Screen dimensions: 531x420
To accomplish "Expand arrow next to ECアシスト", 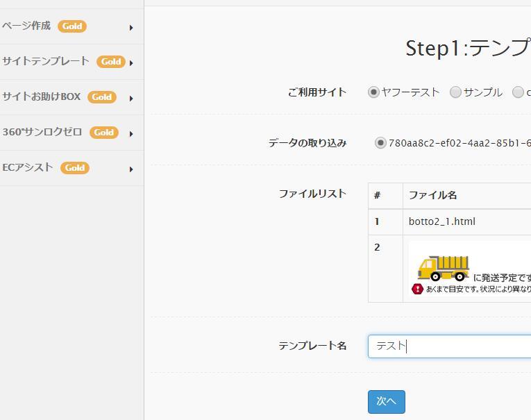I will pyautogui.click(x=131, y=169).
